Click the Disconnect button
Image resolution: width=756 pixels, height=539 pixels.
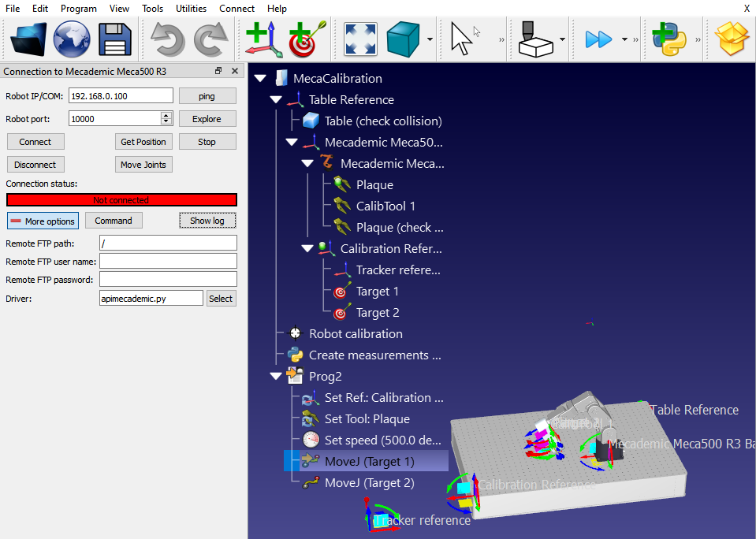pyautogui.click(x=35, y=165)
